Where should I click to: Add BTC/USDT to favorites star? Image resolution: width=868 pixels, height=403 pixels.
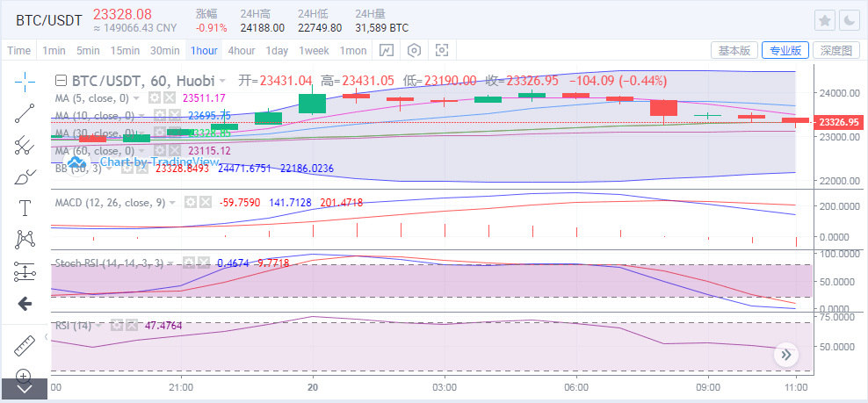[825, 21]
